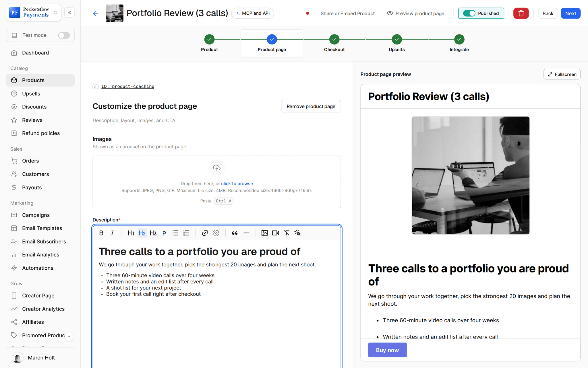Delete product with red trash button
This screenshot has width=588, height=368.
coord(521,13)
